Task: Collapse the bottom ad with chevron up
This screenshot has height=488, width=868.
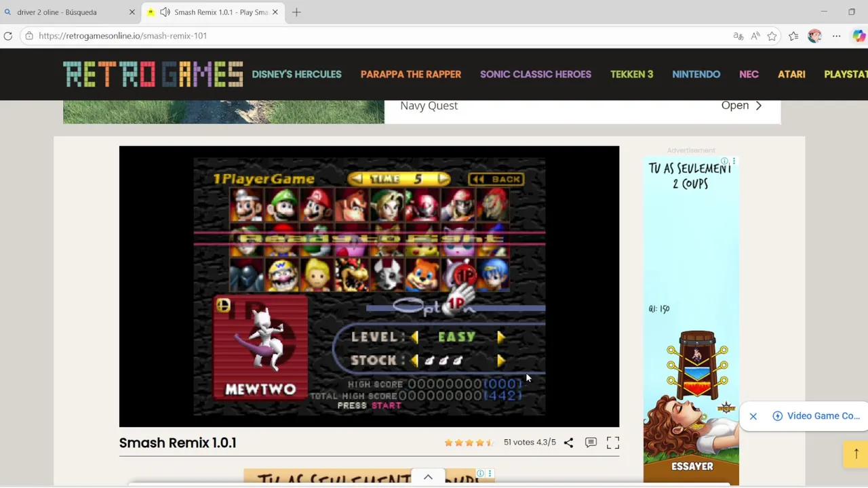Action: pos(428,477)
